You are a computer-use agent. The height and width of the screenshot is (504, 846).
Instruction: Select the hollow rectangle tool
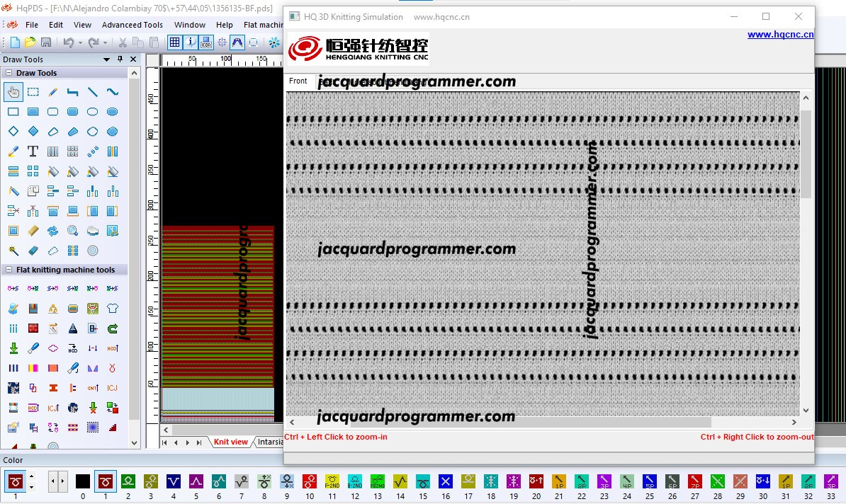pyautogui.click(x=13, y=112)
